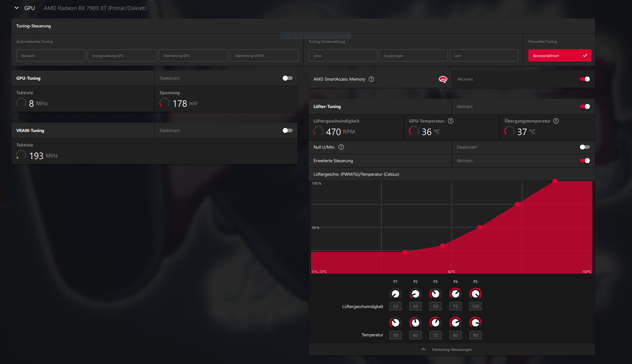This screenshot has height=364, width=632.
Task: Select the fan curve point at 100% speed
Action: click(x=555, y=181)
